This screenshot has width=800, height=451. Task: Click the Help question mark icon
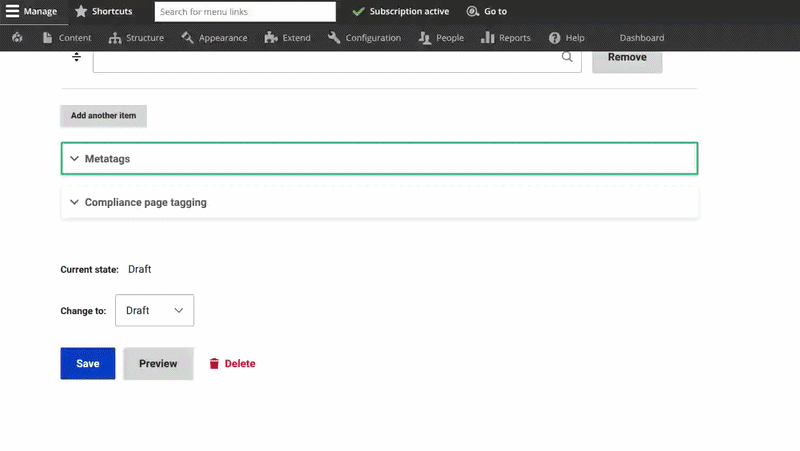point(555,38)
